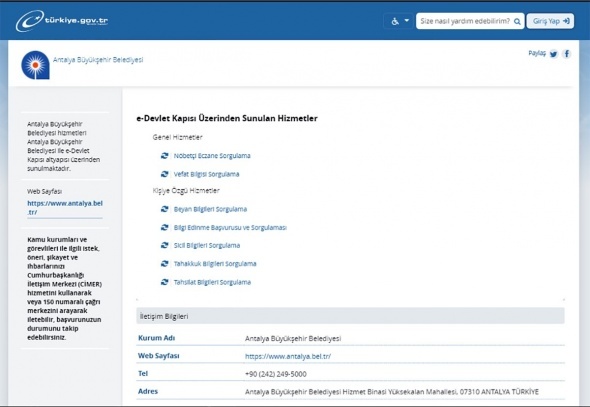Open the sidebar antalya.bel.tr web link
This screenshot has height=407, width=590.
pos(65,208)
